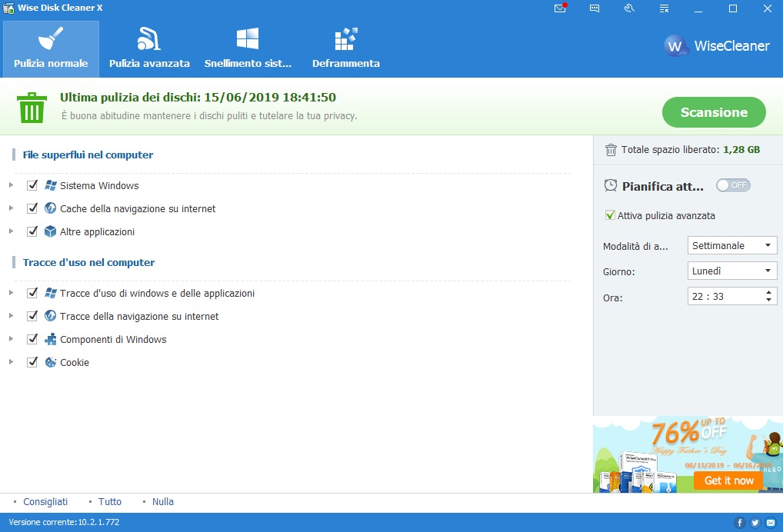This screenshot has width=783, height=532.
Task: Expand the Altre applicazioni node
Action: [x=11, y=231]
